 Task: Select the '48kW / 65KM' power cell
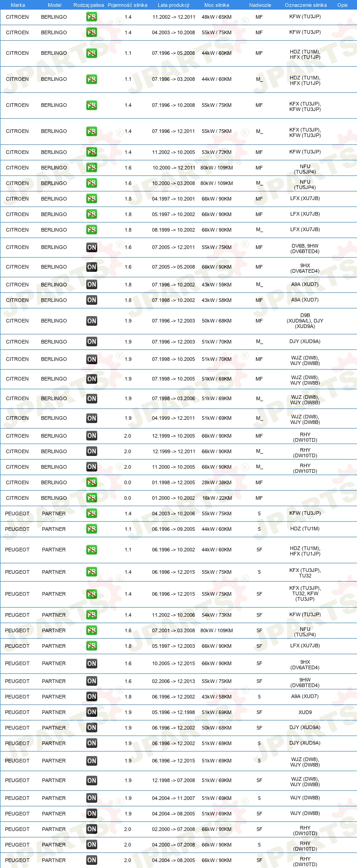pyautogui.click(x=216, y=17)
